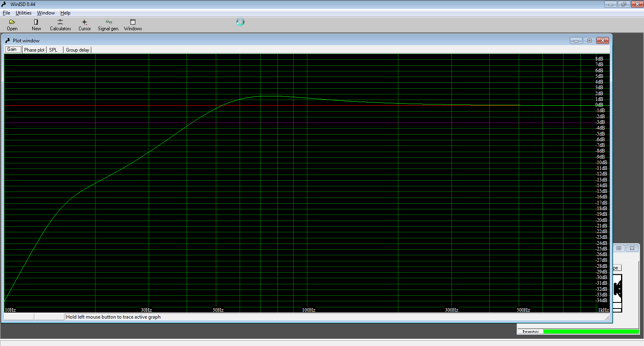Minimize the WinISD main window
This screenshot has height=346, width=644.
[x=611, y=4]
